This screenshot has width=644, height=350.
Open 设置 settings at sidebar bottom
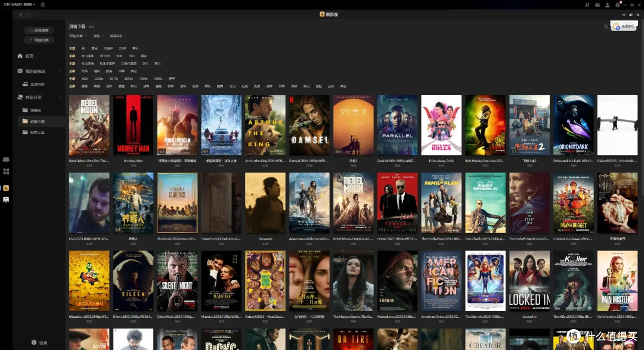39,342
